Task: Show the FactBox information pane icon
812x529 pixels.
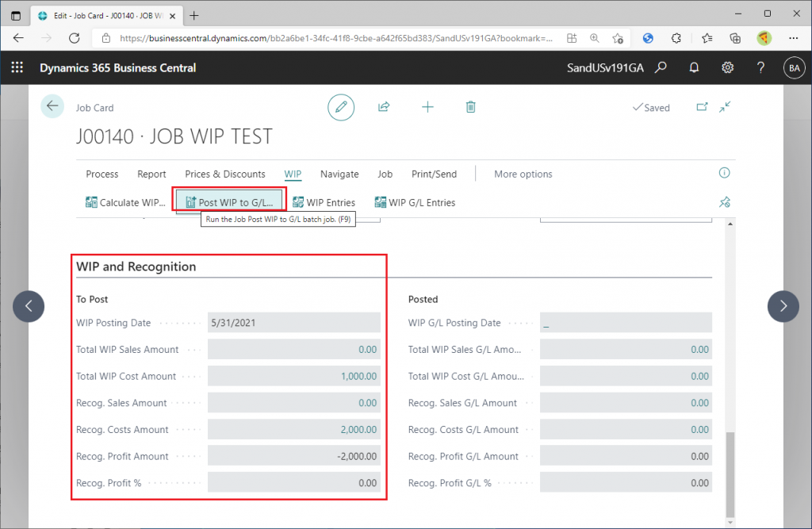Action: pyautogui.click(x=725, y=173)
